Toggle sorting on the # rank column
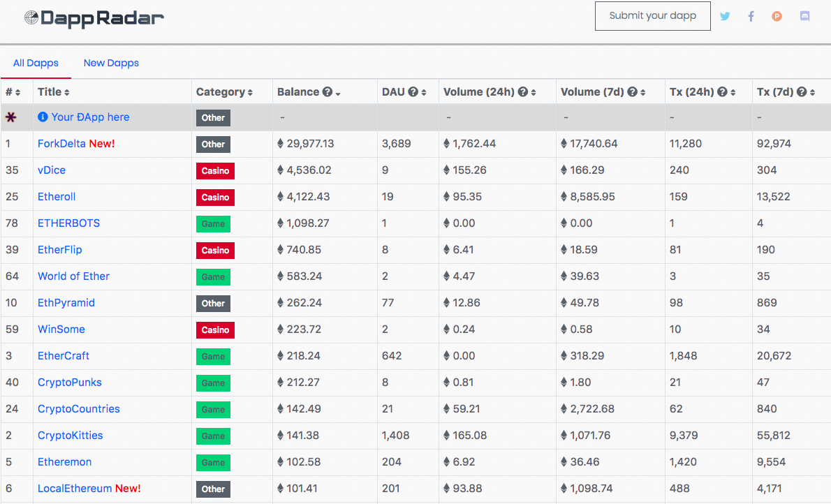The height and width of the screenshot is (504, 831). pyautogui.click(x=18, y=93)
